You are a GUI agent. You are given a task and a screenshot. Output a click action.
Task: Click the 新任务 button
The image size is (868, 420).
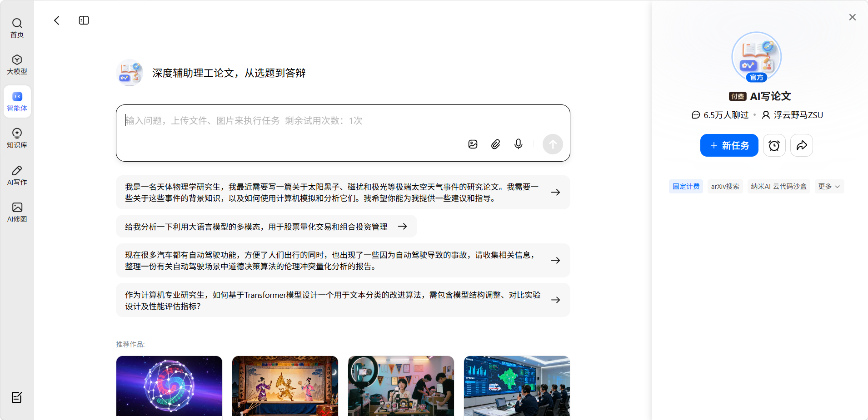point(729,145)
